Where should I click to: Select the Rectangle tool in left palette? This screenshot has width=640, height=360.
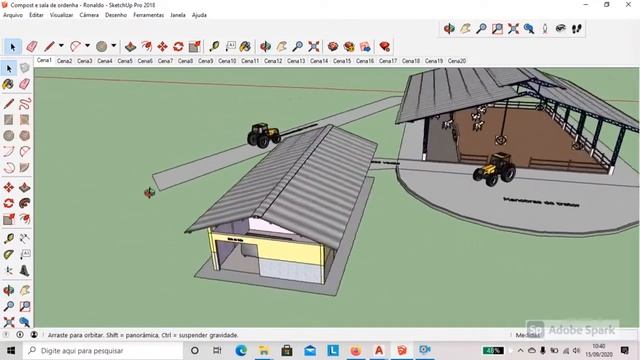pos(9,120)
